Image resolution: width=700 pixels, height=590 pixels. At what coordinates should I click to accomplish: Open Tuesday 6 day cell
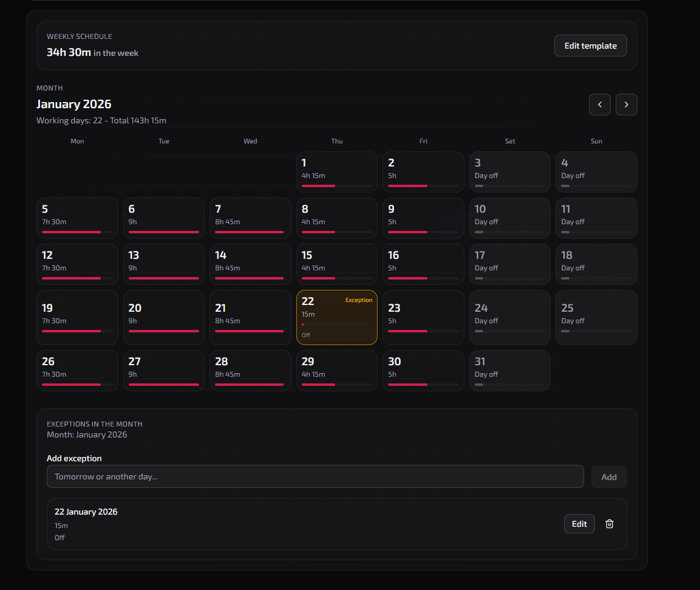(x=164, y=218)
